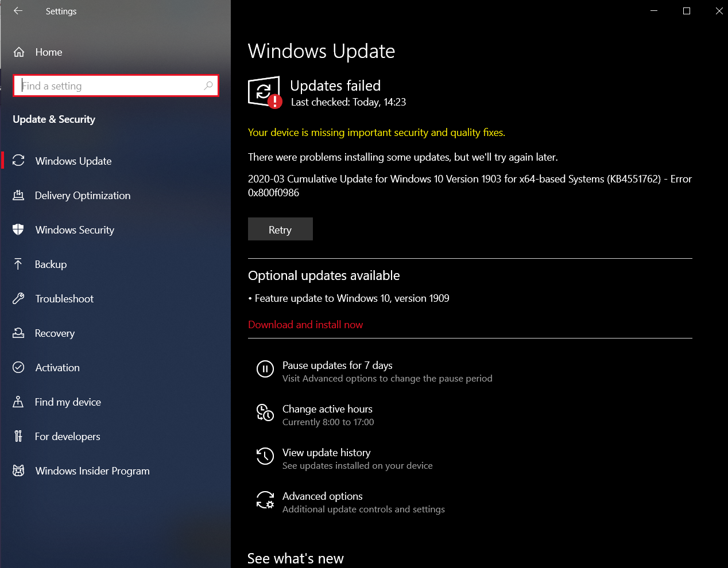The width and height of the screenshot is (728, 568).
Task: Click the 'There were problems installing' message
Action: 403,157
